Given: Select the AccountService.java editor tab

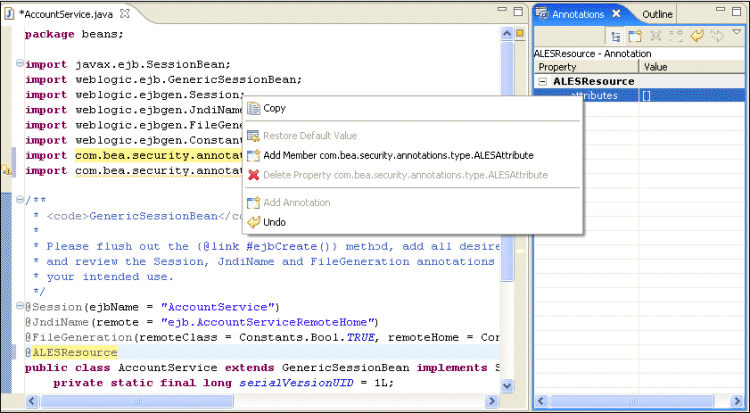Looking at the screenshot, I should tap(66, 14).
